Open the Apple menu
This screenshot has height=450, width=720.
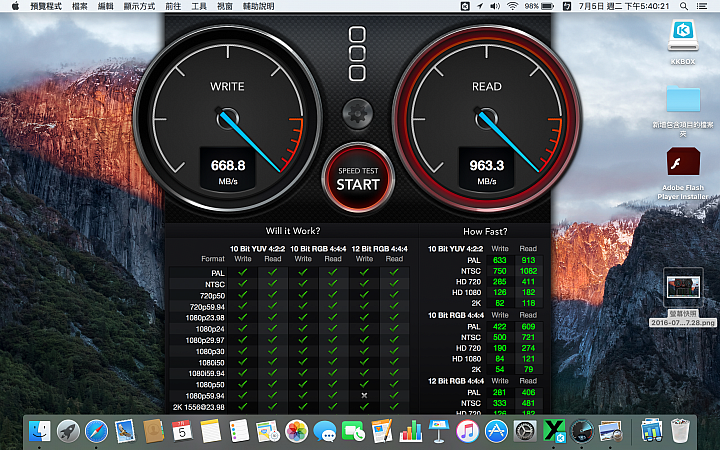tap(15, 6)
